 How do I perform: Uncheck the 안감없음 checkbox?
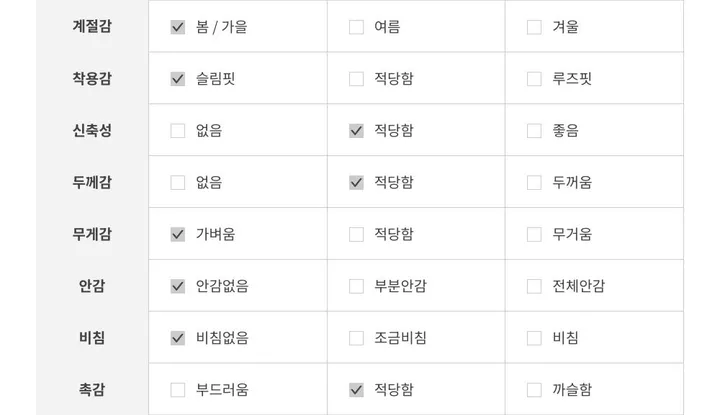178,286
